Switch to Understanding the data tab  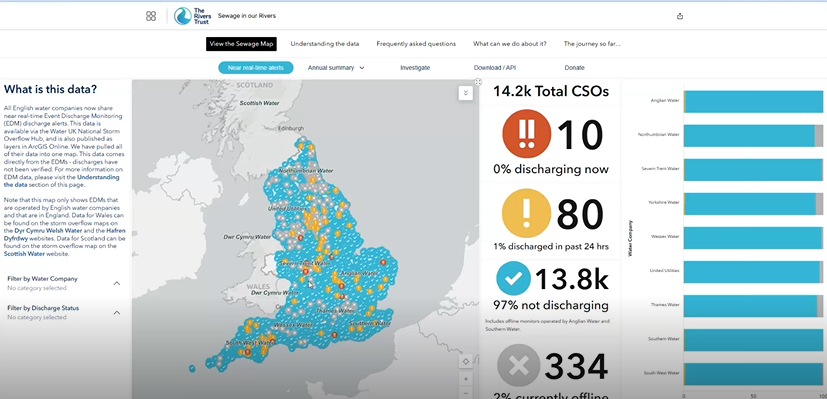324,44
